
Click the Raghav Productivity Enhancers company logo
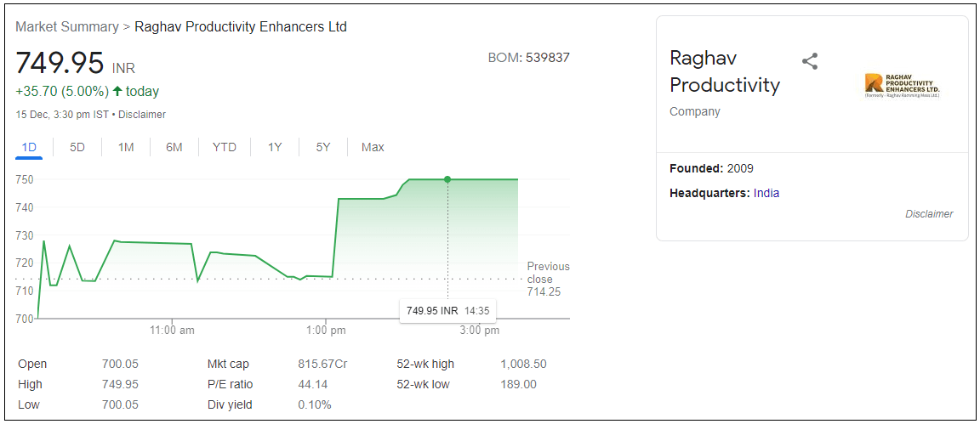902,86
